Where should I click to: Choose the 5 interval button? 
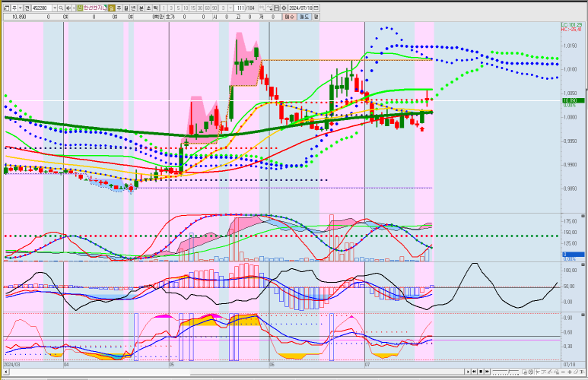point(178,8)
